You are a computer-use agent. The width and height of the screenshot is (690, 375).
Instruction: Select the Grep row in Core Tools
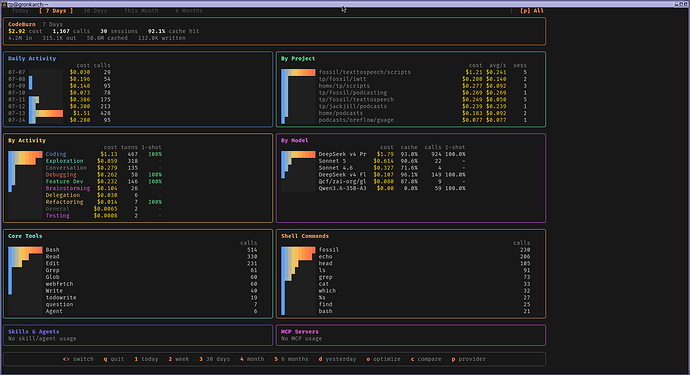click(x=132, y=270)
